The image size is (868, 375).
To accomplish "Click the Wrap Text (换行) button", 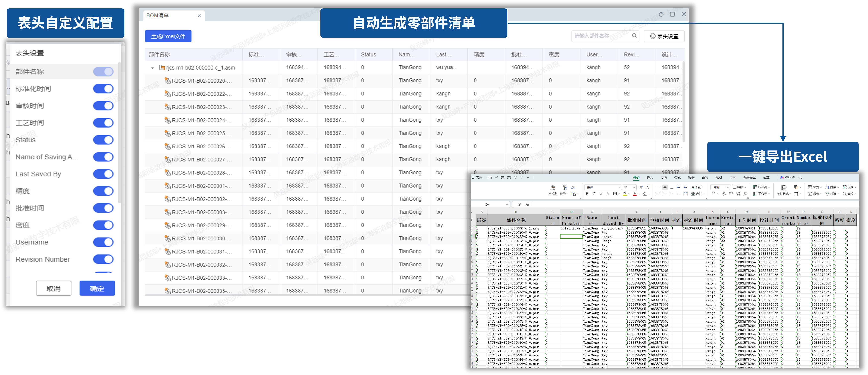I will coord(696,187).
